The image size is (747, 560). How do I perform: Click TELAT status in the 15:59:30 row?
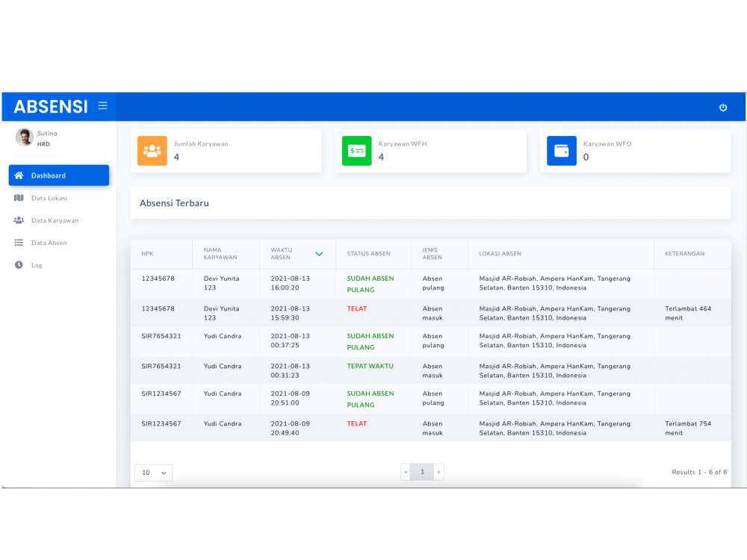(357, 308)
